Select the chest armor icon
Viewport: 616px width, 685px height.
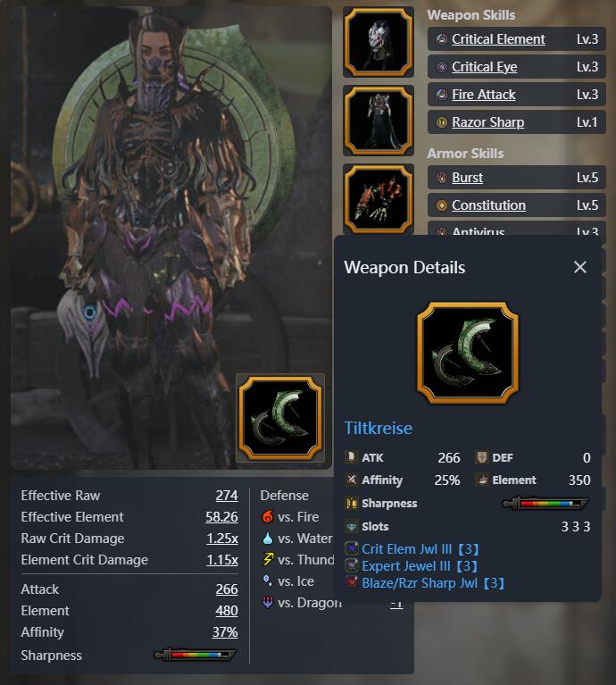pos(378,121)
